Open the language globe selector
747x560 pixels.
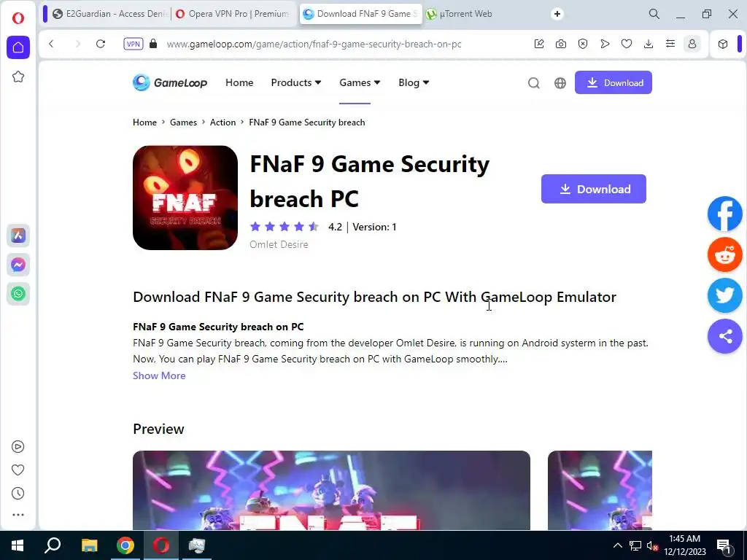560,83
